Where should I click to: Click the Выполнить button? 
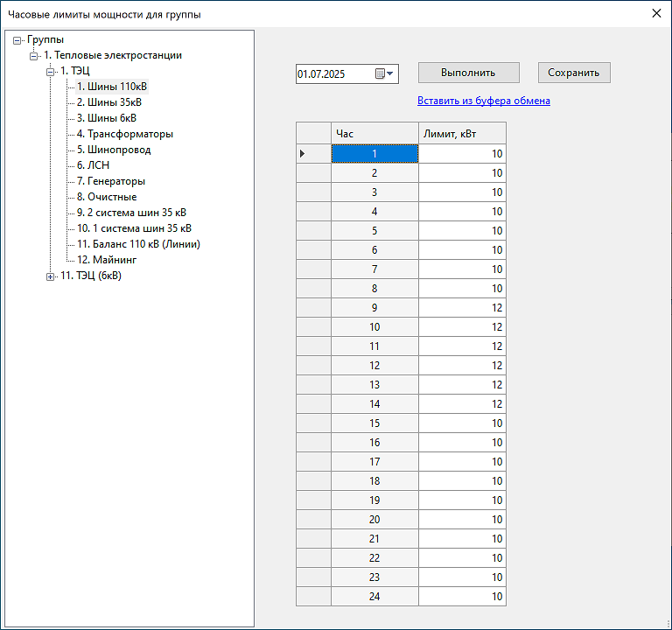[x=469, y=73]
